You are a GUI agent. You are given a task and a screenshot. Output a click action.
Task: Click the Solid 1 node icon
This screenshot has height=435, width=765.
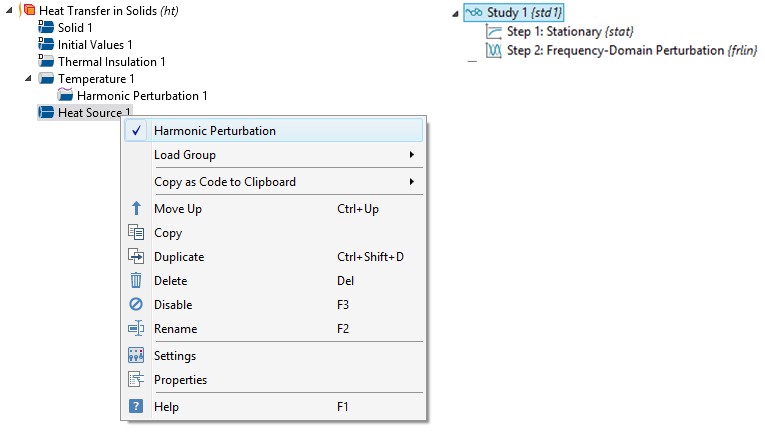click(x=46, y=27)
